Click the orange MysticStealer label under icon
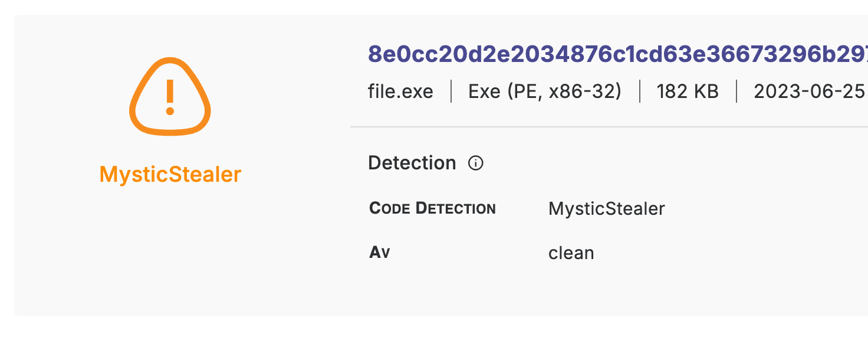 170,174
